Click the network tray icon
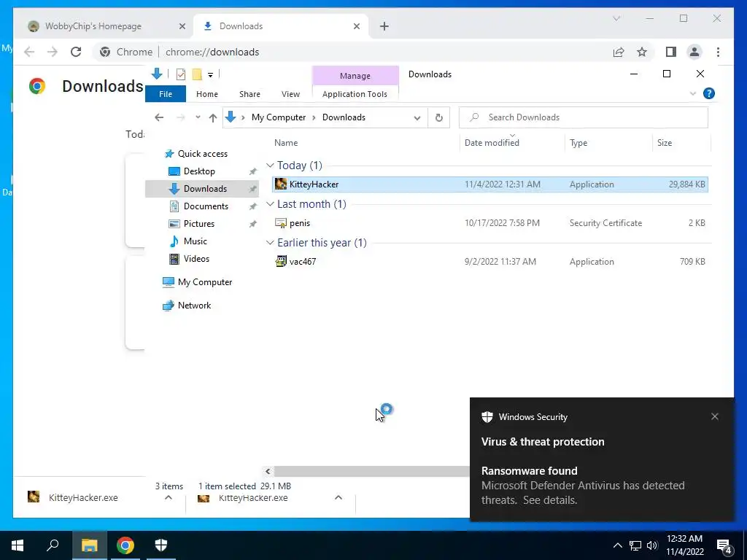 [635, 545]
